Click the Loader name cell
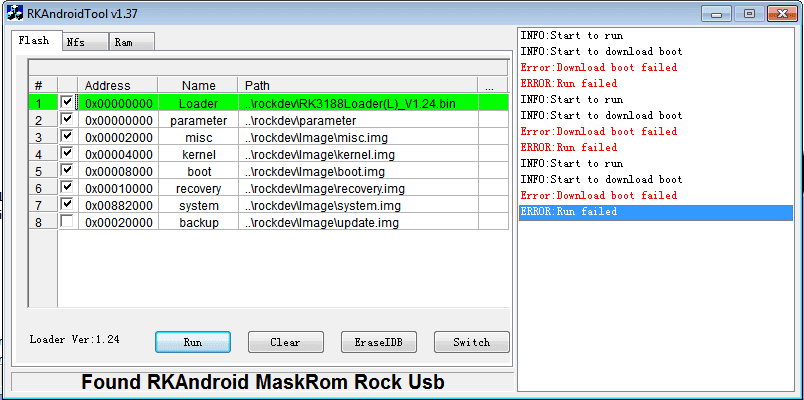 pos(198,104)
